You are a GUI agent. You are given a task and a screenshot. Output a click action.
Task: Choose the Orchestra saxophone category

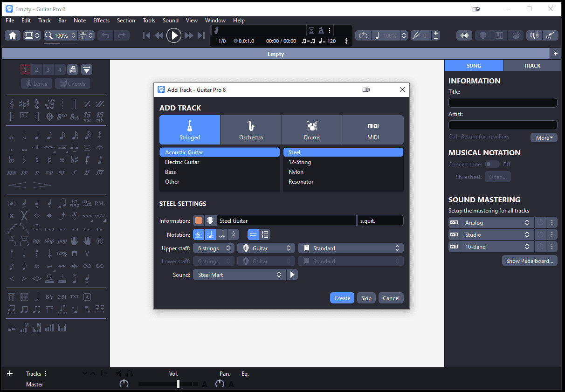tap(251, 130)
